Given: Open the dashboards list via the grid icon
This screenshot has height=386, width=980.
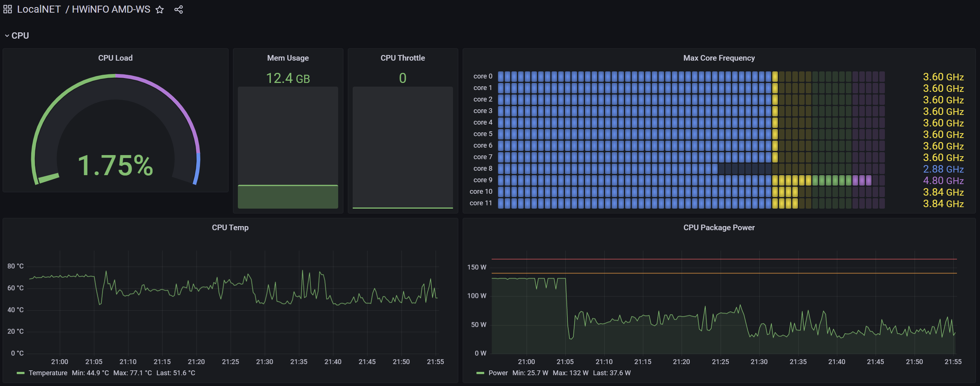Looking at the screenshot, I should 7,9.
